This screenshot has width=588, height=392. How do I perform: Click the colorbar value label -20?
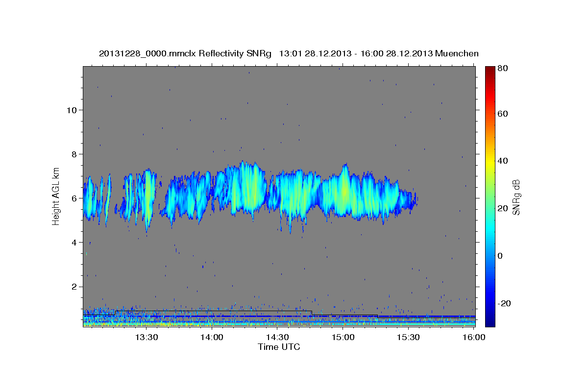(503, 303)
